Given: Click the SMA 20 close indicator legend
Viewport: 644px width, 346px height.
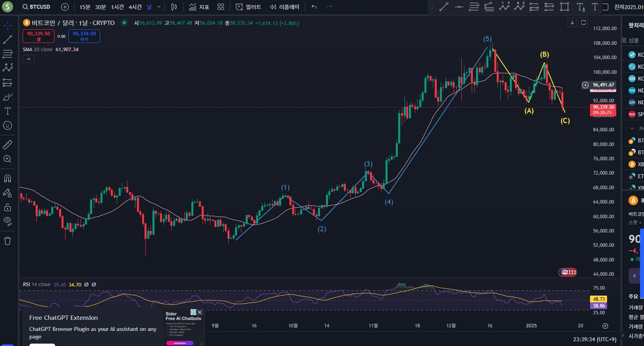Looking at the screenshot, I should (38, 50).
